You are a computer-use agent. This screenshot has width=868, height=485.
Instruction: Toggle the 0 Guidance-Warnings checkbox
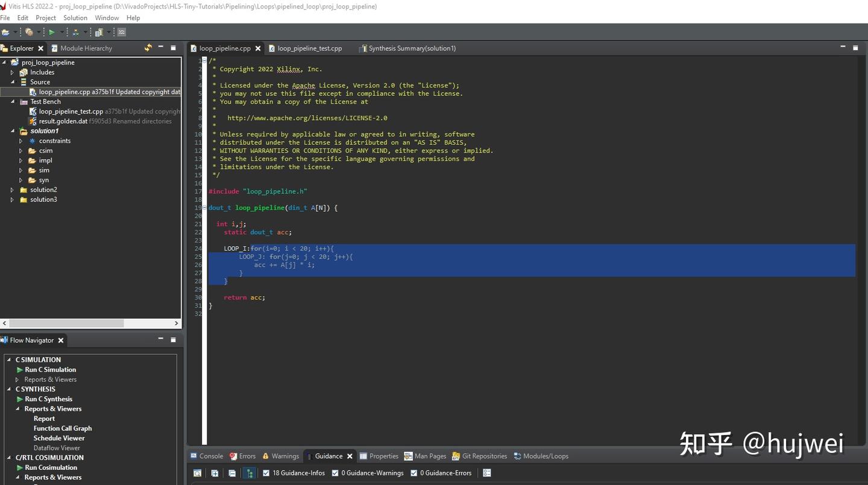pyautogui.click(x=335, y=473)
